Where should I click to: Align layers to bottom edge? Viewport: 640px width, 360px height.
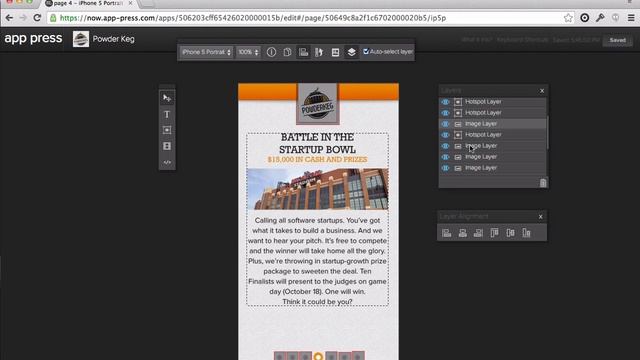527,233
